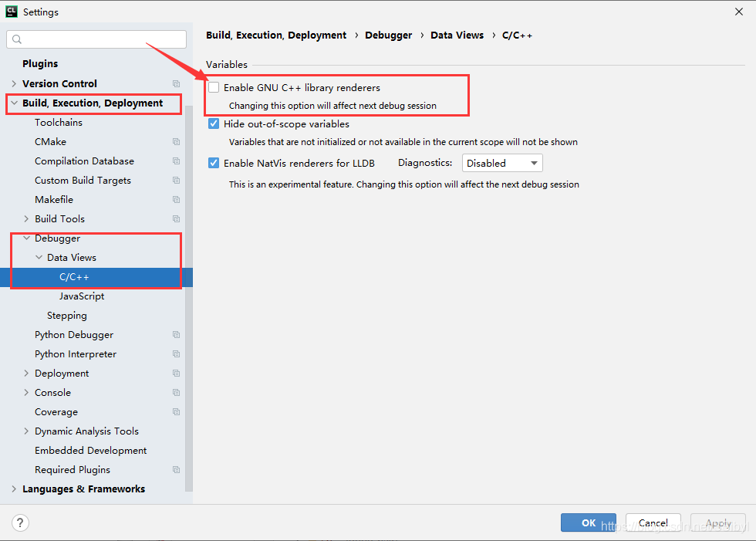This screenshot has width=756, height=541.
Task: Open Python Debugger settings
Action: 74,335
